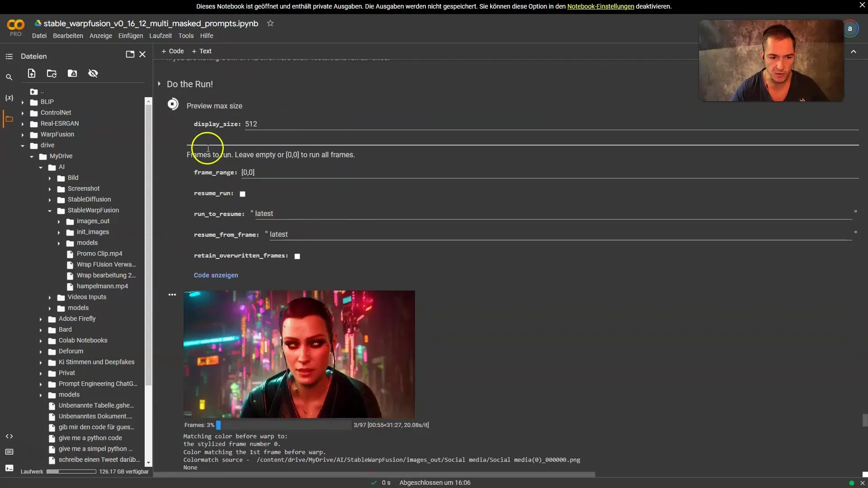Click the refresh files icon
The image size is (868, 488).
[52, 73]
